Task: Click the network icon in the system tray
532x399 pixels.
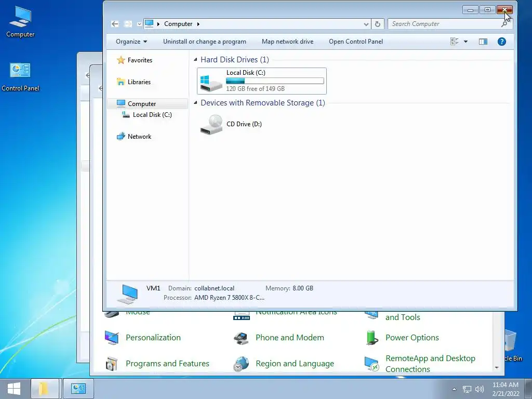Action: [x=467, y=389]
